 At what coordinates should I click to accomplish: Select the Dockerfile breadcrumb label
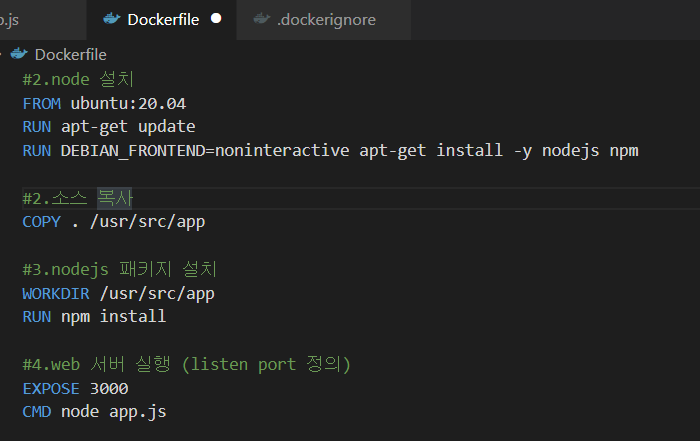click(x=71, y=55)
